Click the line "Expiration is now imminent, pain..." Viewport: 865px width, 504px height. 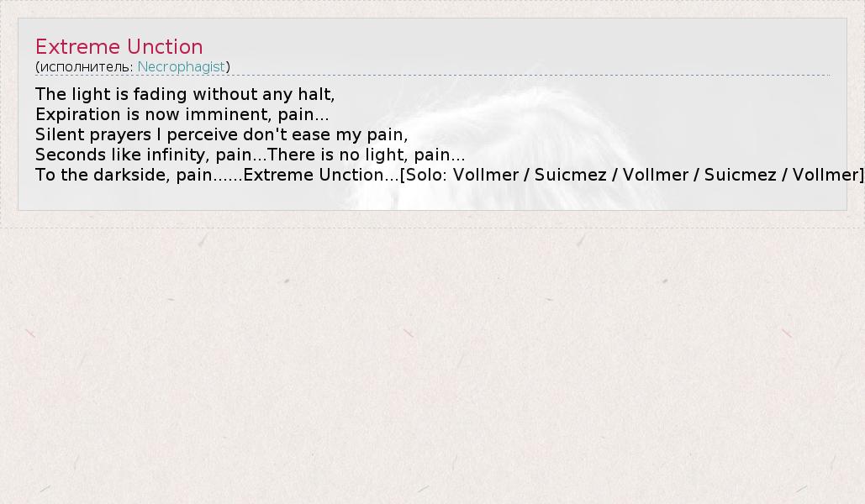182,115
